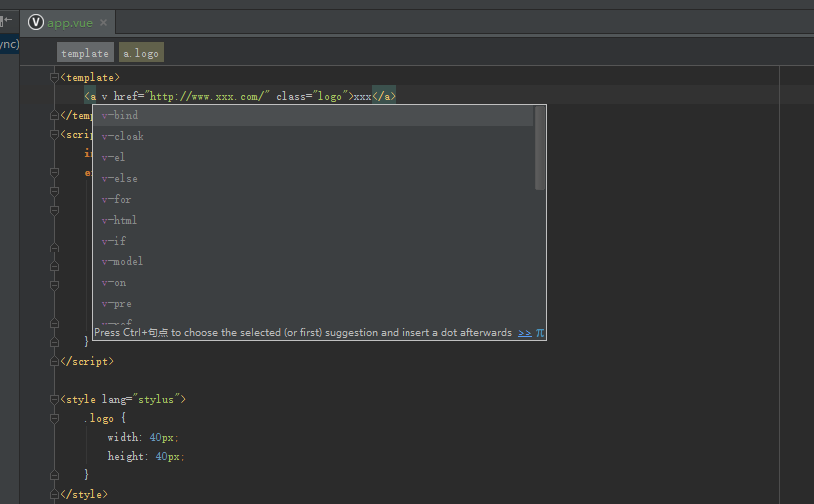Click the fold marker beside <script> tag
The width and height of the screenshot is (814, 504).
[x=54, y=134]
